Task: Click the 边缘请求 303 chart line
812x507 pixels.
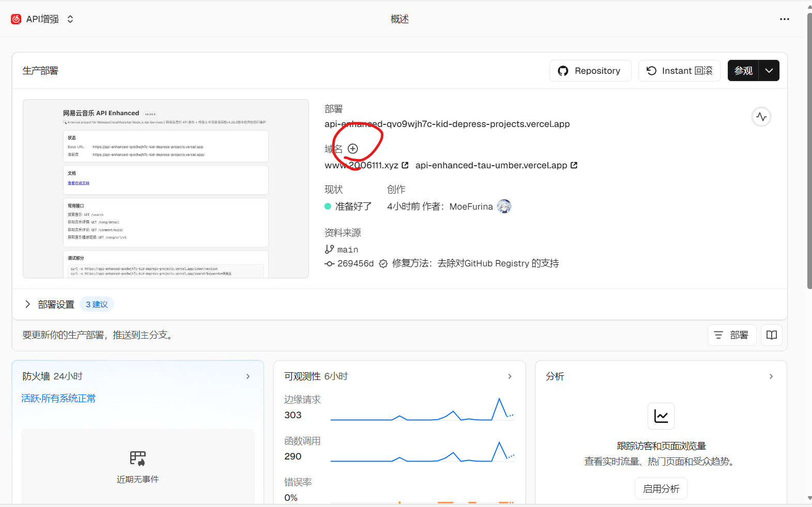Action: [423, 409]
